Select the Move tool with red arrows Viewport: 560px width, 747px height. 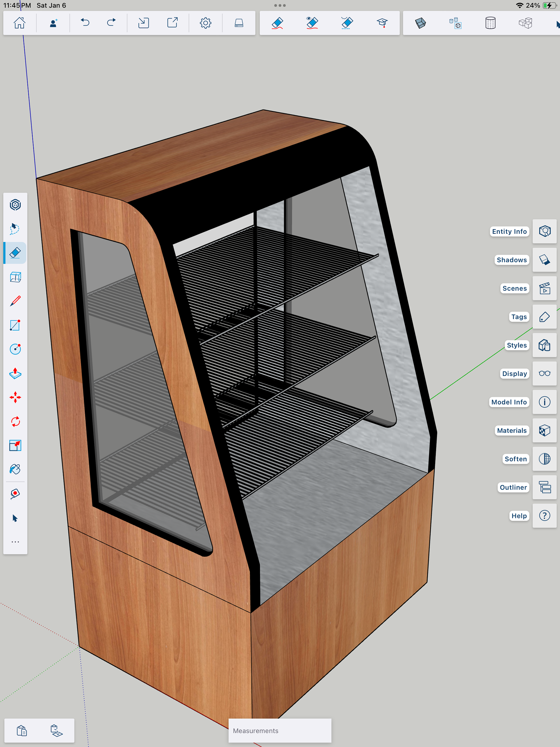15,398
